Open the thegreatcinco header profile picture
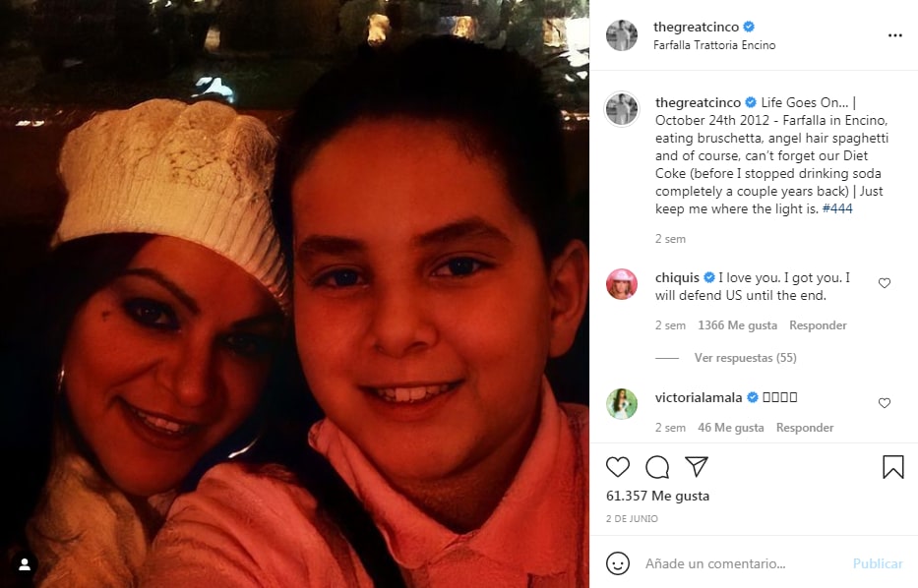 click(x=622, y=35)
